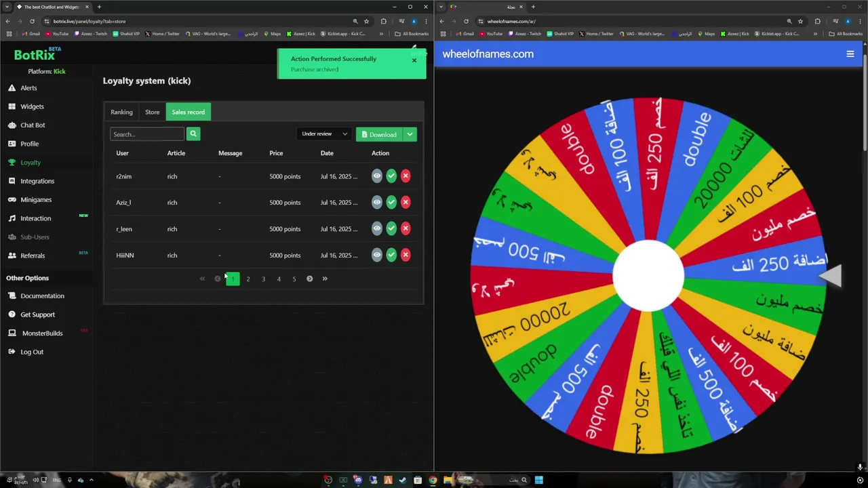Reject r2nim purchase with red X
This screenshot has height=488, width=868.
coord(406,176)
